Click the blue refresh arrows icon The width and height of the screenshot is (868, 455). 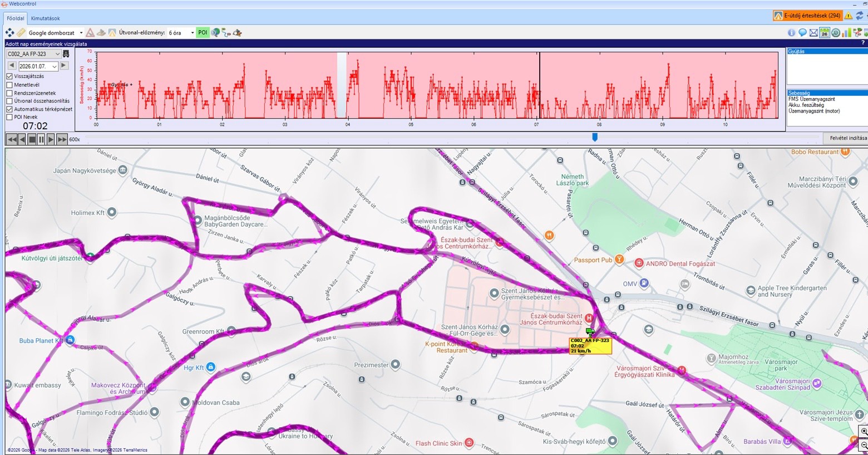point(860,16)
